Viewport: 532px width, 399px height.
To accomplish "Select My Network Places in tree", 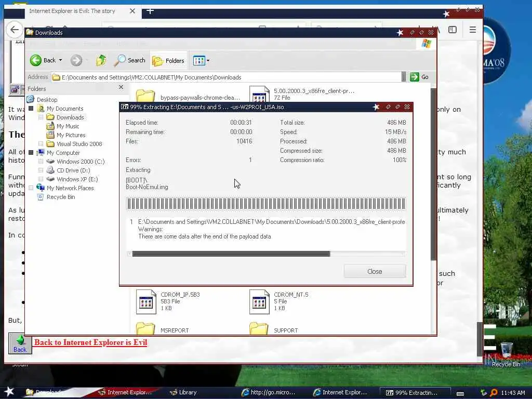I will 70,188.
